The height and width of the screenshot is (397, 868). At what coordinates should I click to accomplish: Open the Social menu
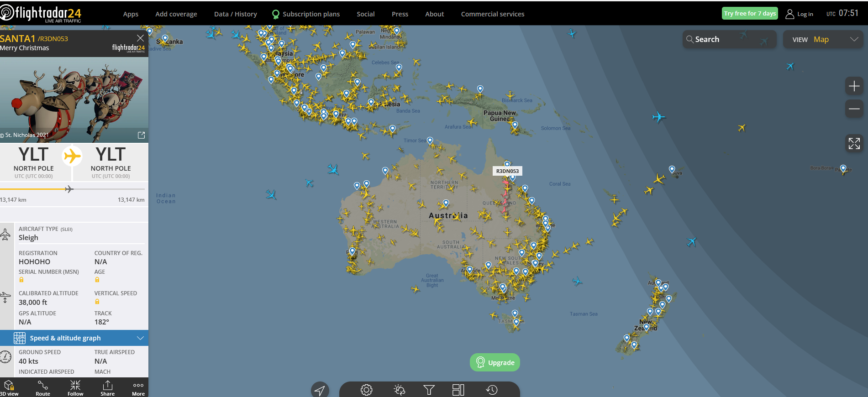tap(366, 14)
